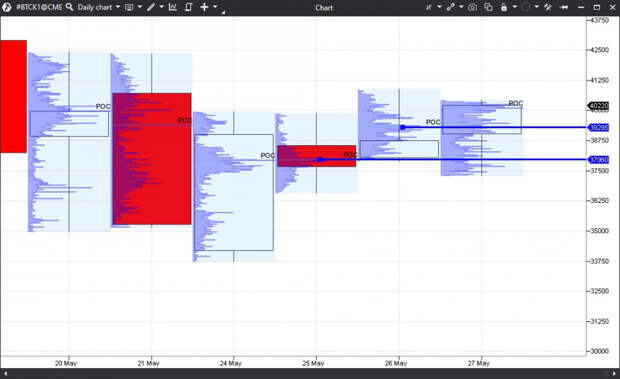Click the #BTCK1@CME instrument name
620x379 pixels.
pos(39,7)
